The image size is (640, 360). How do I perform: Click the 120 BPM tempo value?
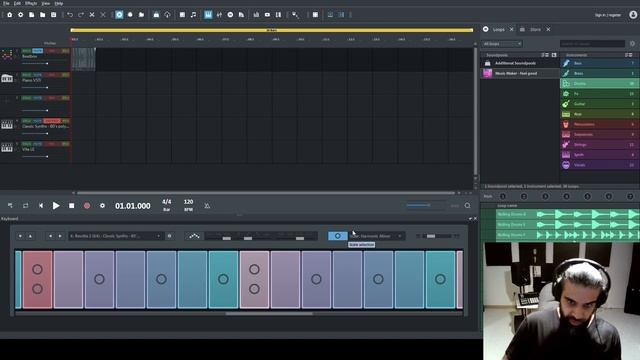[188, 202]
